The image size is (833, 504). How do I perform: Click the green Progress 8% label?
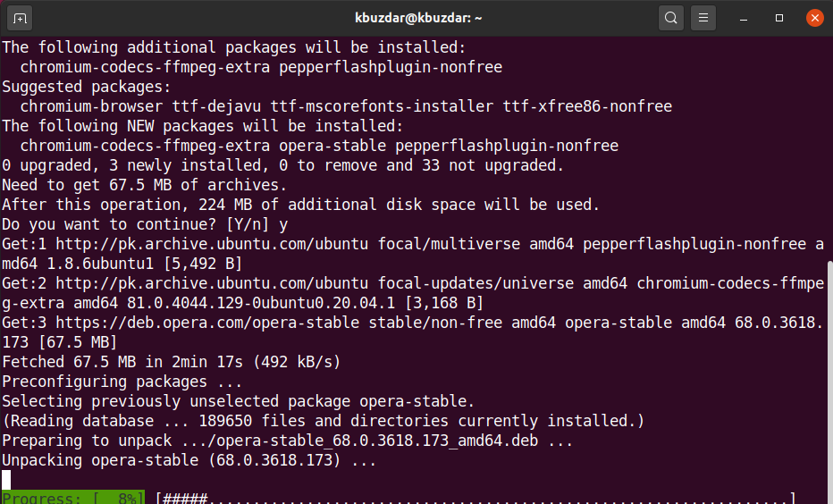72,498
